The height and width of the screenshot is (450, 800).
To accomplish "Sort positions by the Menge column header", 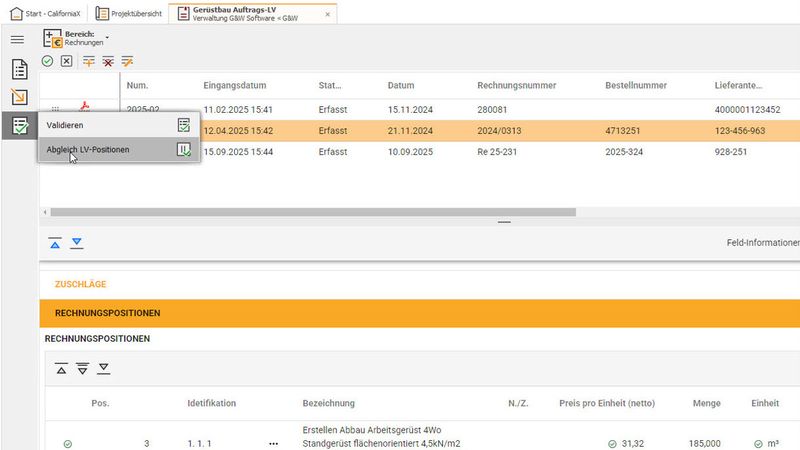I will coord(707,403).
